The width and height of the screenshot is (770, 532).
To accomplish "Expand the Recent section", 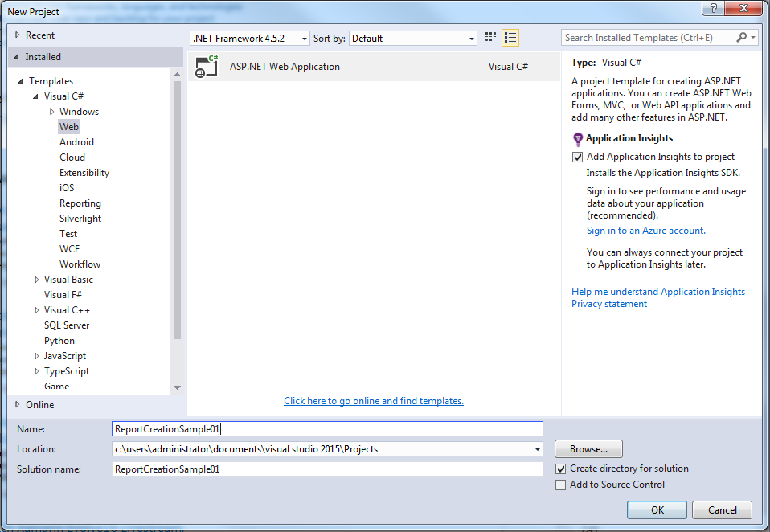I will 17,35.
